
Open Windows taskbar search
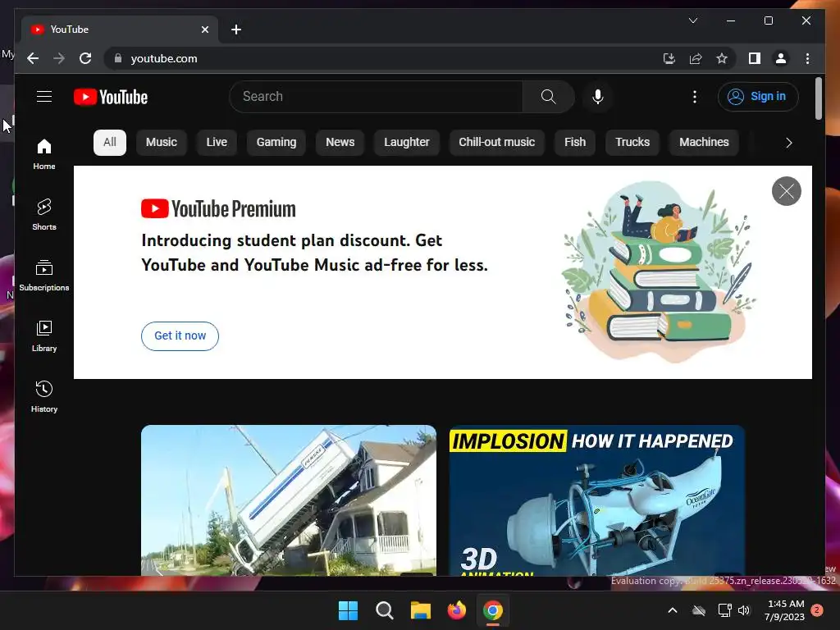tap(384, 610)
